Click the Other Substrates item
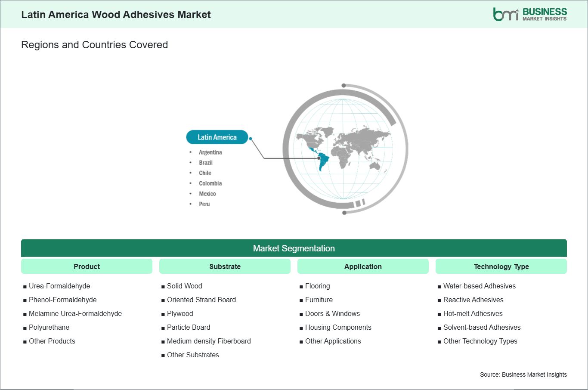This screenshot has width=588, height=390. pos(193,355)
